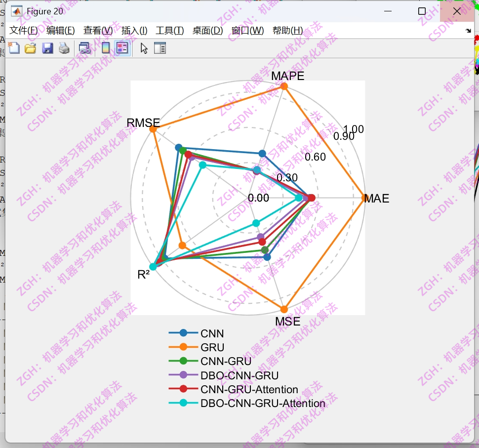Click the New Figure toolbar icon

[x=14, y=48]
